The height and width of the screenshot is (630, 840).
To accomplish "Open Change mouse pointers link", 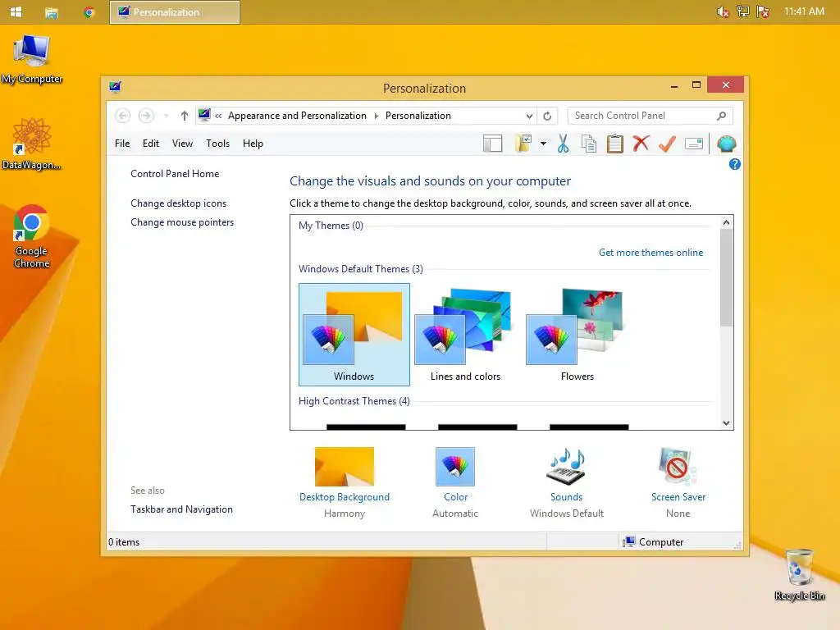I will tap(182, 222).
